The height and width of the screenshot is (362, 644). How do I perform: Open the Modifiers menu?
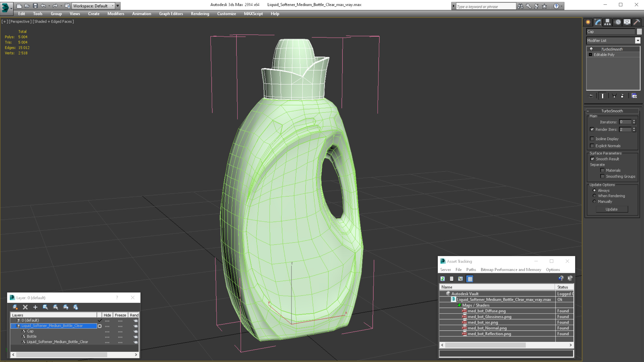(116, 14)
